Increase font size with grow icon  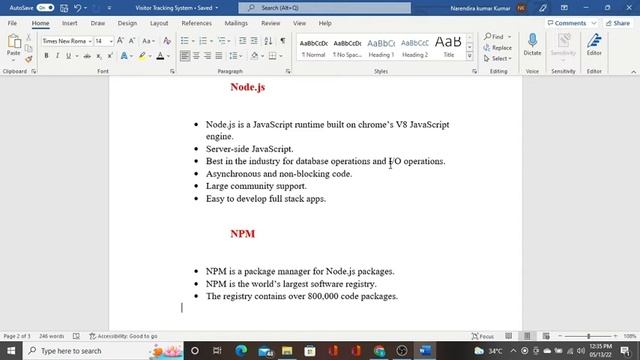coord(120,41)
